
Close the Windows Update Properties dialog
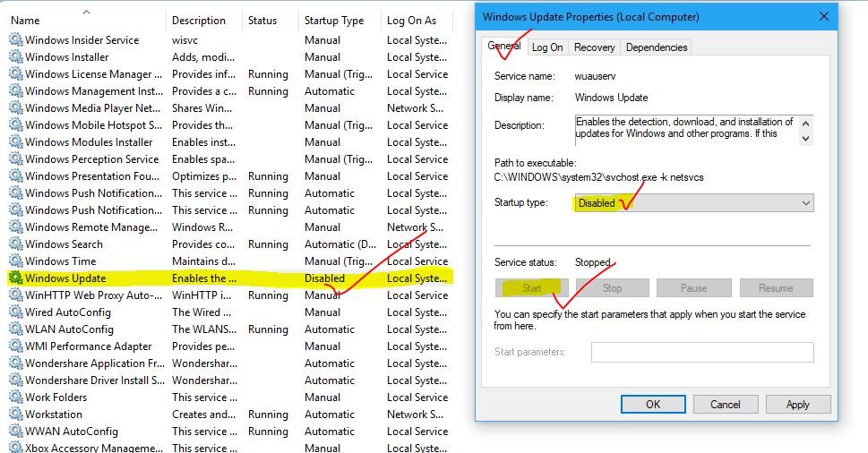[x=824, y=17]
